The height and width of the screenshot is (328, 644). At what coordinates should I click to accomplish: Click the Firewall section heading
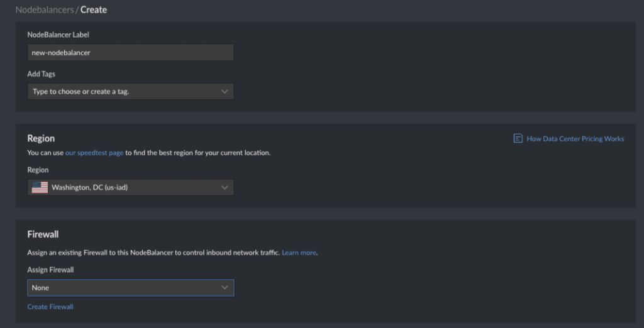(x=43, y=234)
